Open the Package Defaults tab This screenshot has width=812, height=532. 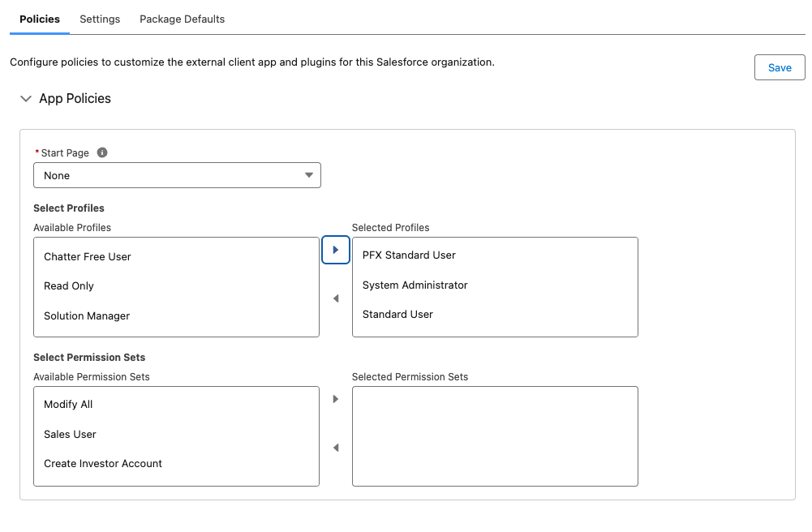[x=182, y=19]
